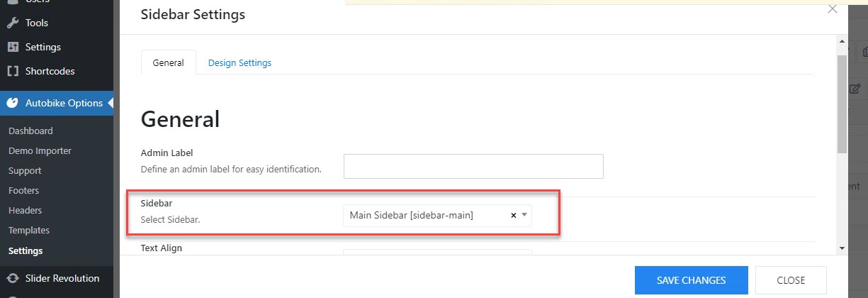Click the Slider Revolution refresh icon
The image size is (868, 298).
pos(13,278)
